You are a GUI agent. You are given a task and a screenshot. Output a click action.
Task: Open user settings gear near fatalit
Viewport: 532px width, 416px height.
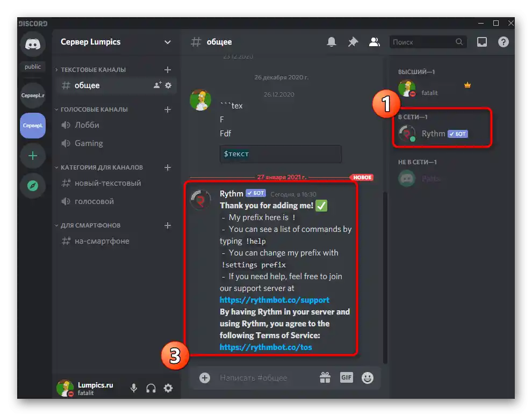pyautogui.click(x=168, y=388)
